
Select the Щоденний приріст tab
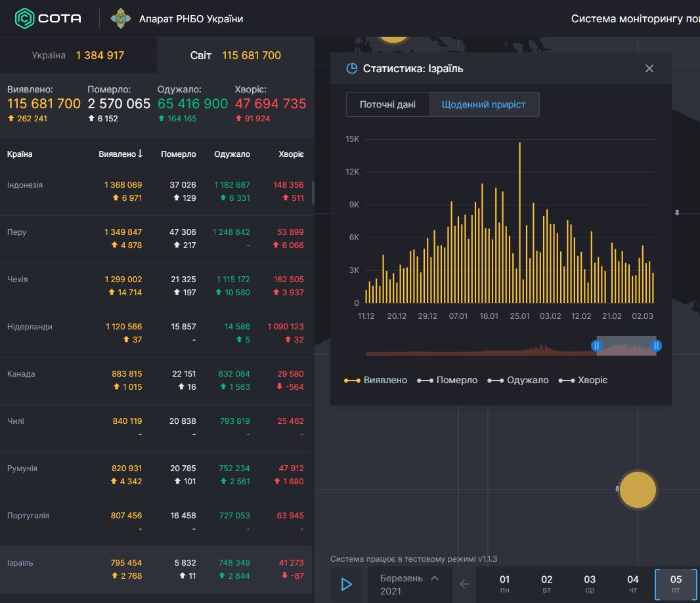click(x=483, y=104)
